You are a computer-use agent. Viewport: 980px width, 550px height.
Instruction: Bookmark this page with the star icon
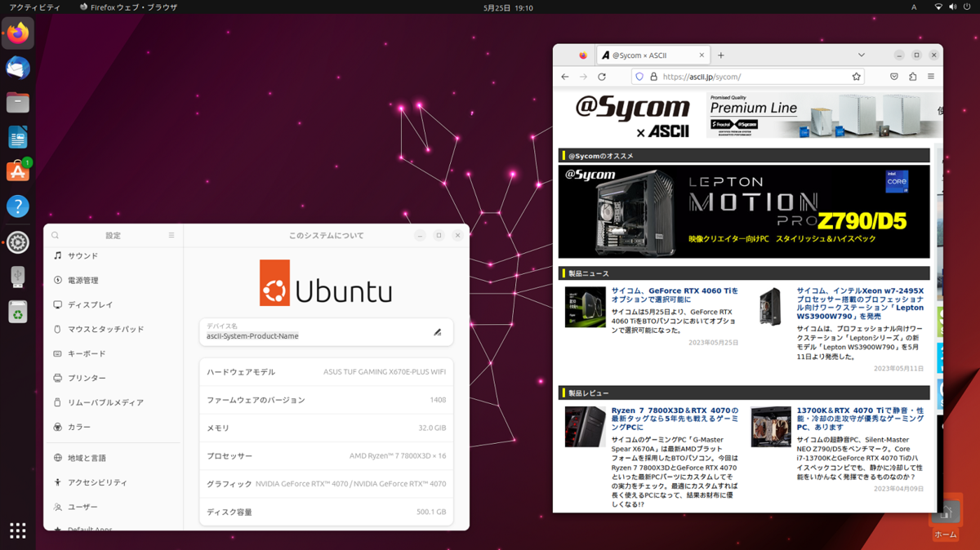point(857,77)
